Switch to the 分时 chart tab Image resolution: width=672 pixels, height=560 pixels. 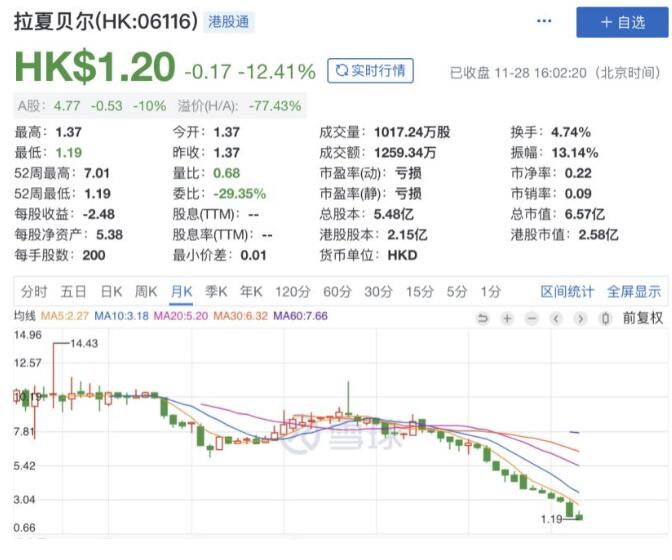click(x=33, y=292)
